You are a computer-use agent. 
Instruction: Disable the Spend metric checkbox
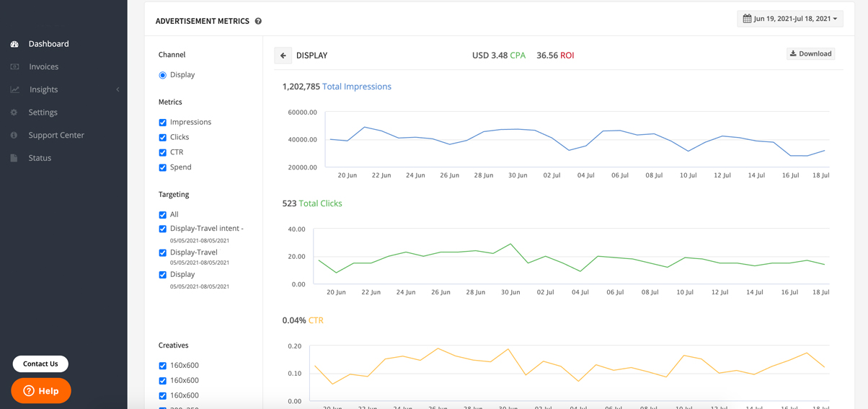(163, 167)
